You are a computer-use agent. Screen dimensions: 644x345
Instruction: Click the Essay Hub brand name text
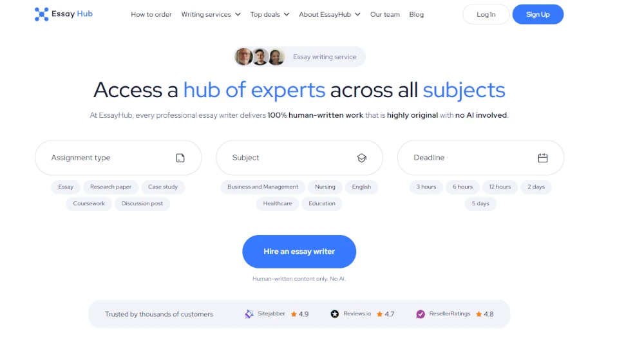[x=72, y=14]
